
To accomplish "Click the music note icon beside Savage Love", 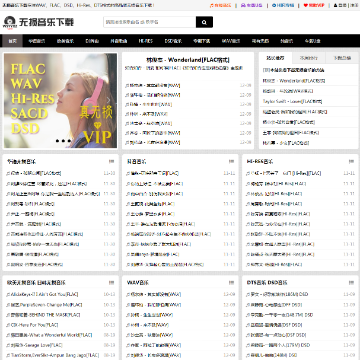I will point(8,345).
